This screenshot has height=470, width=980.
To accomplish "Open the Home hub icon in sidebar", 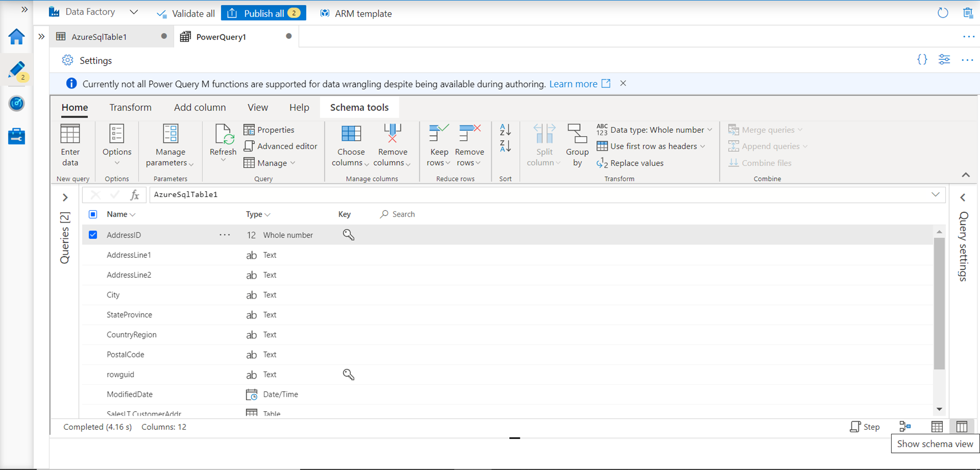I will 16,37.
